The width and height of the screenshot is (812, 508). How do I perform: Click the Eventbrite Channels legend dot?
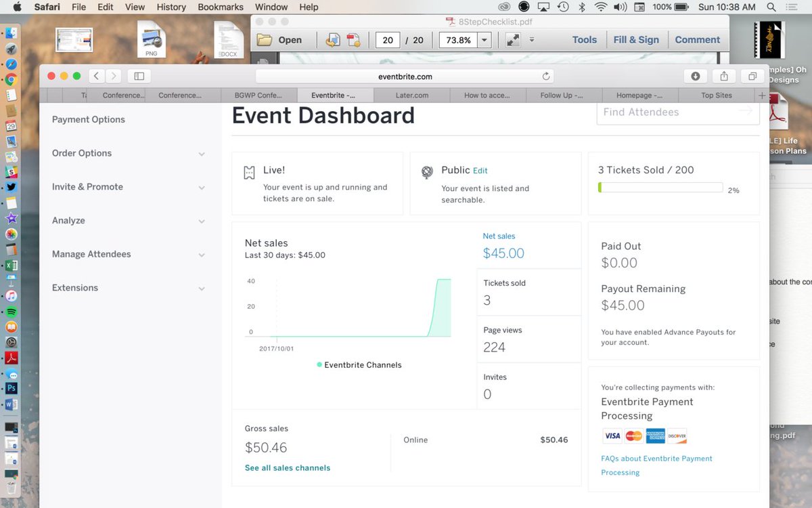point(319,364)
